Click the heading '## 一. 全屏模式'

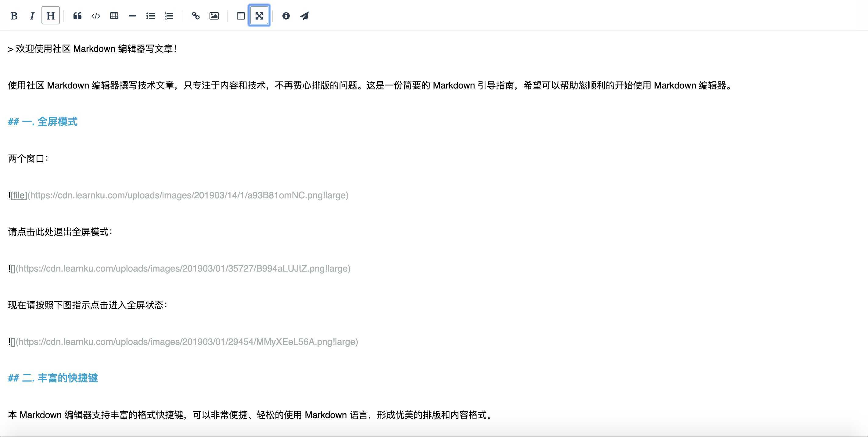pos(43,122)
